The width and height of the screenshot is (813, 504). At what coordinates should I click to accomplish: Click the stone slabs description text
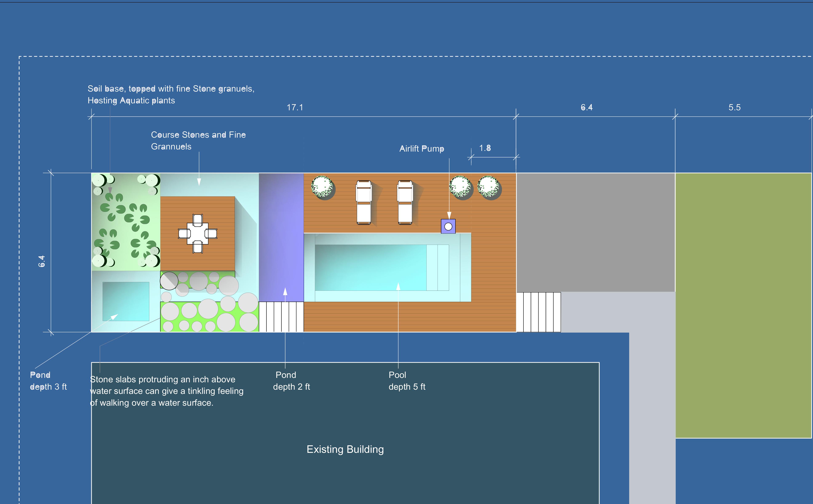[167, 391]
